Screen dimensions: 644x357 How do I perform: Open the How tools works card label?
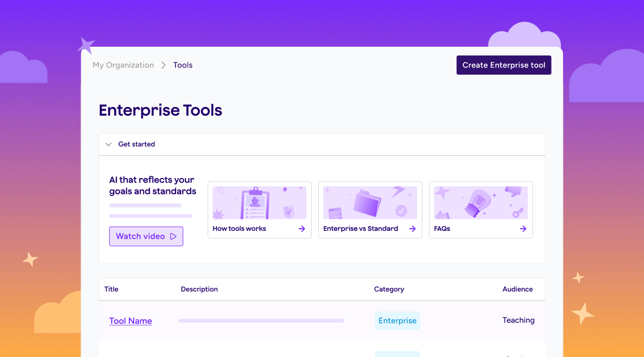coord(239,228)
